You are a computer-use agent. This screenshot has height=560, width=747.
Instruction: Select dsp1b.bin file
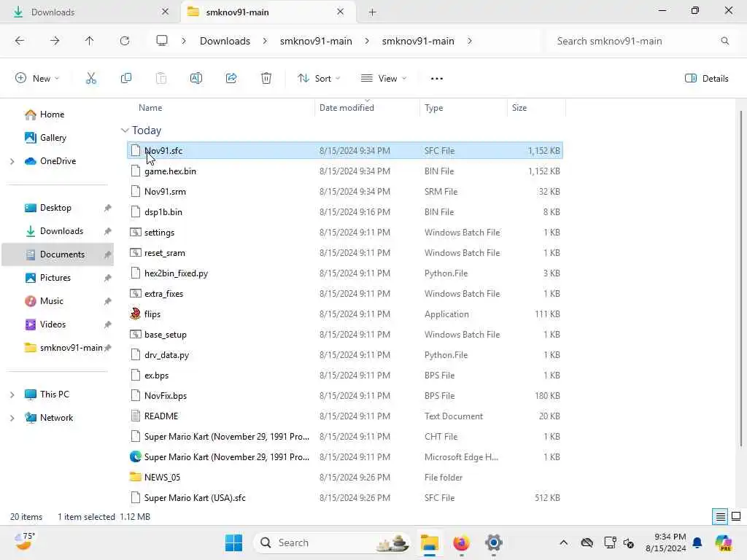point(345,212)
